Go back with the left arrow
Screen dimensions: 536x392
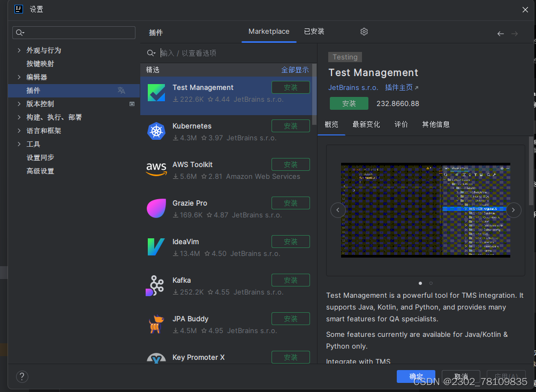tap(501, 34)
